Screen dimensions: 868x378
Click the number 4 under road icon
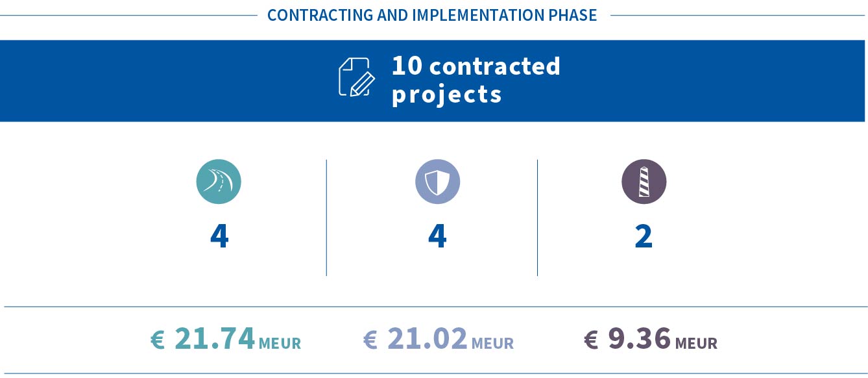(219, 236)
